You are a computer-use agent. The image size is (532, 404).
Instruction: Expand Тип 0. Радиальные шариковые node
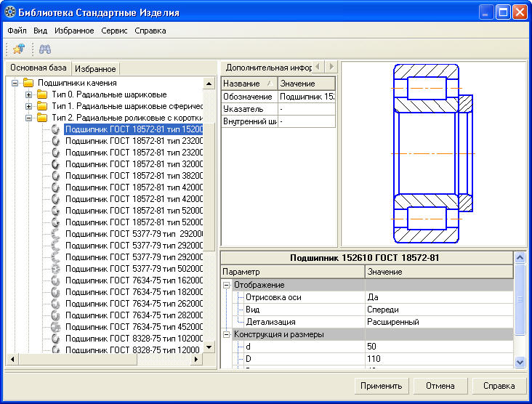pyautogui.click(x=29, y=94)
